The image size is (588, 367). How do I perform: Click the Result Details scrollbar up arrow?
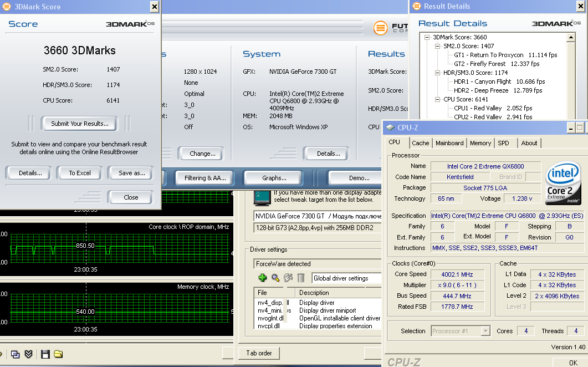571,37
